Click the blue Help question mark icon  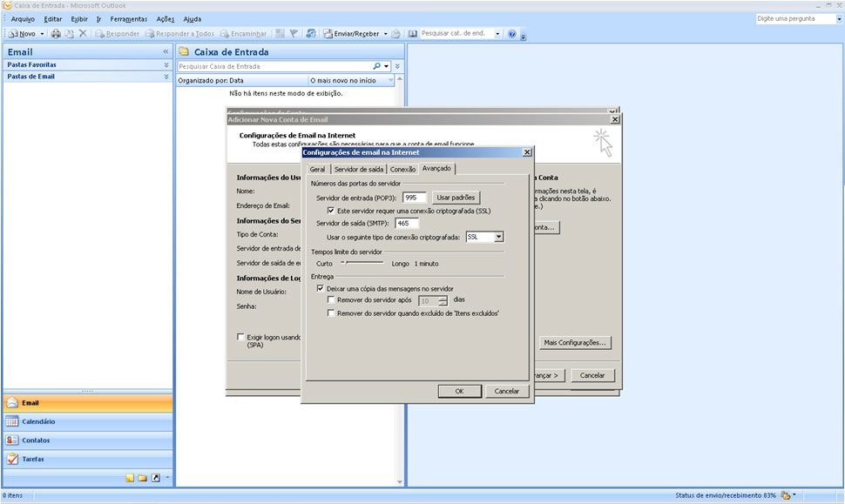[x=512, y=34]
